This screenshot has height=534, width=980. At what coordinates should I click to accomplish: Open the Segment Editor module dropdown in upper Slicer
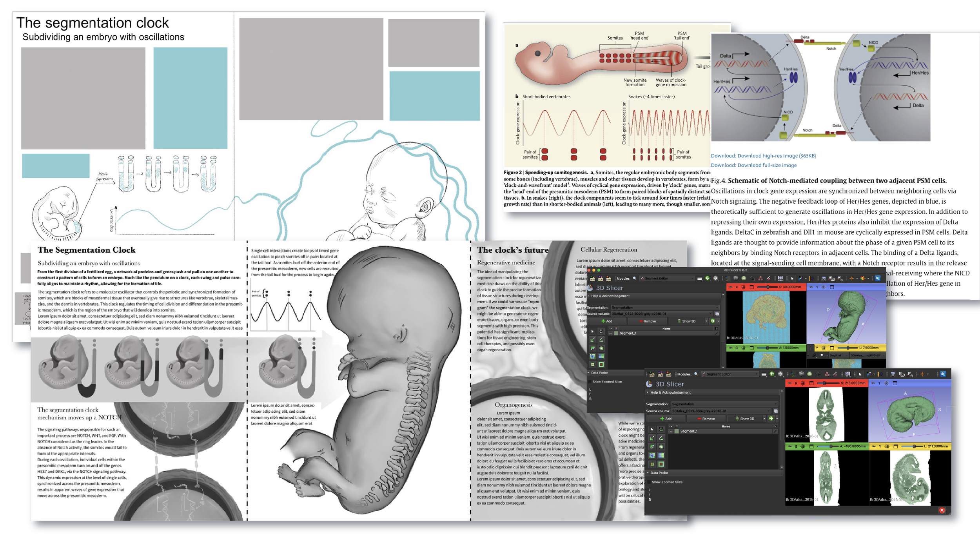(x=666, y=278)
